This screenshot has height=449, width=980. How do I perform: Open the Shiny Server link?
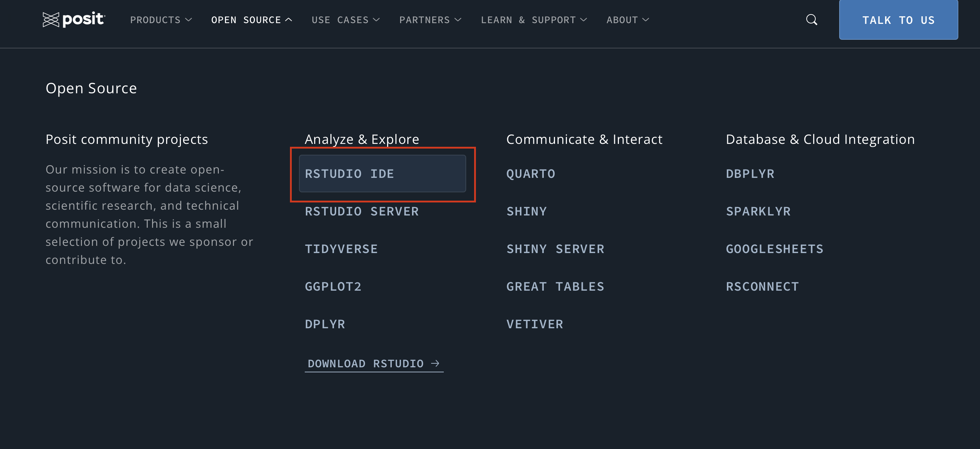[x=555, y=249]
